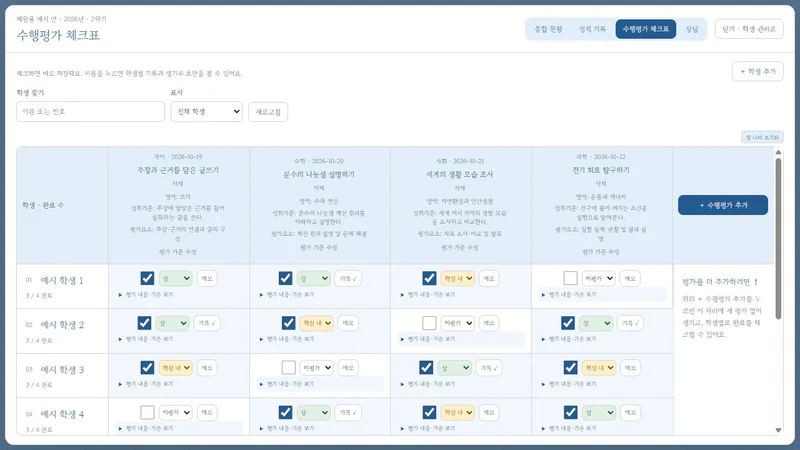Open the 표시 전체 학생 dropdown
800x450 pixels.
206,111
